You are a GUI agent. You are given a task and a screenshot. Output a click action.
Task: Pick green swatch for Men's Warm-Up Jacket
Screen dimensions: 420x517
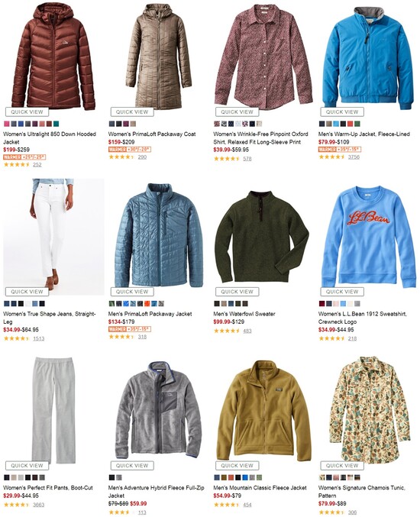(x=357, y=124)
